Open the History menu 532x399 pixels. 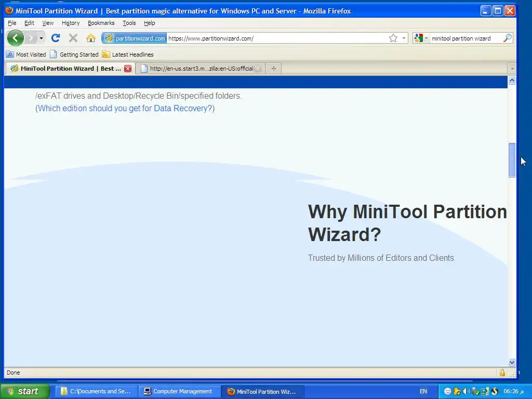coord(71,23)
